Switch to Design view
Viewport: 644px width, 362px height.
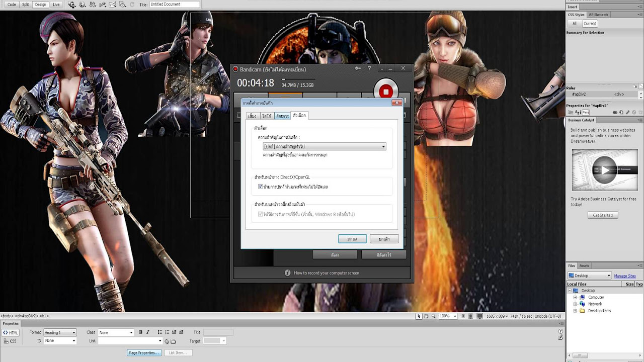click(x=41, y=5)
